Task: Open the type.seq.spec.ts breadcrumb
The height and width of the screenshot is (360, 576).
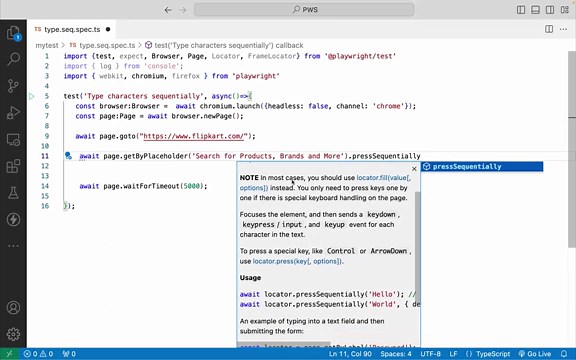Action: [x=103, y=45]
